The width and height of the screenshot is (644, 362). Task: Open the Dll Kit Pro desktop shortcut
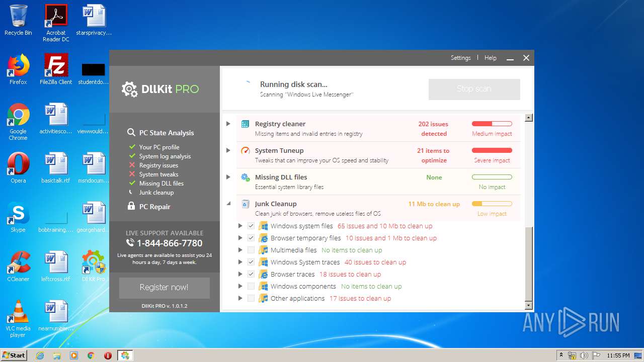coord(94,266)
